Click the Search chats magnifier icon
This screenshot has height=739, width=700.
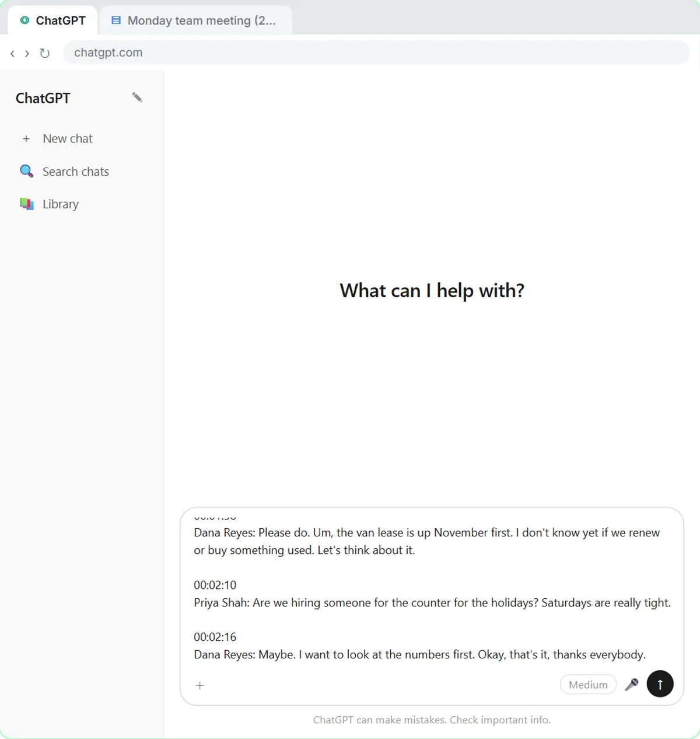pyautogui.click(x=27, y=172)
